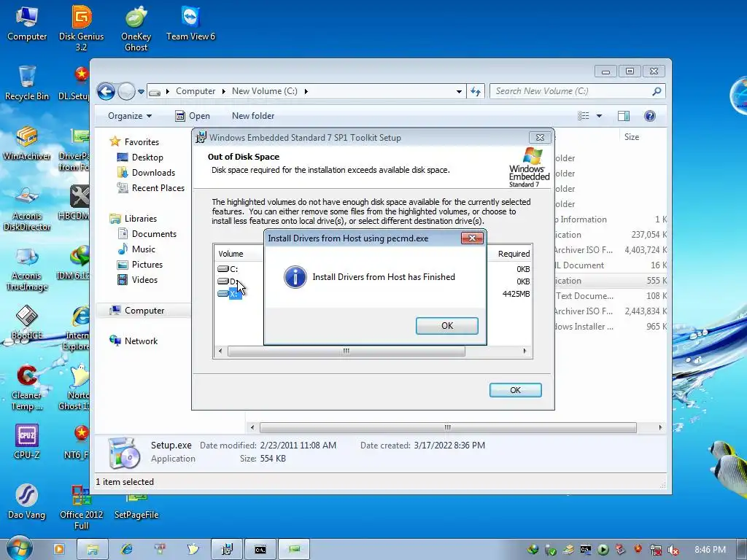Click the Open toolbar command in Explorer
The width and height of the screenshot is (747, 560).
coord(193,116)
